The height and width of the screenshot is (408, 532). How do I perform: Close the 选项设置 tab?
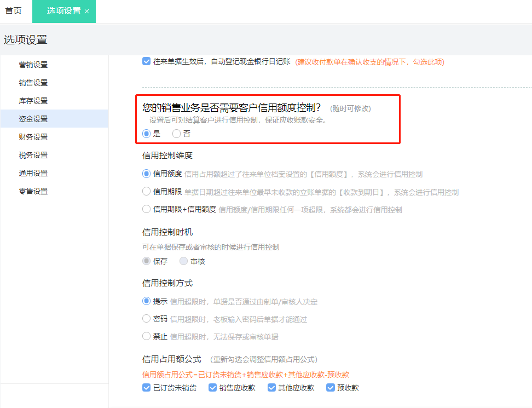point(87,12)
